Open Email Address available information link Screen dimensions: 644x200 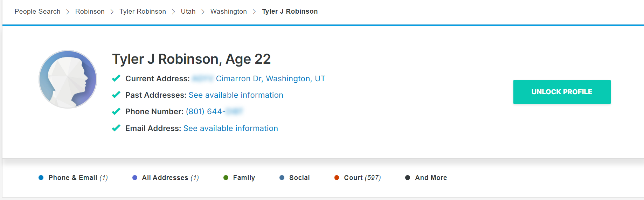tap(230, 128)
